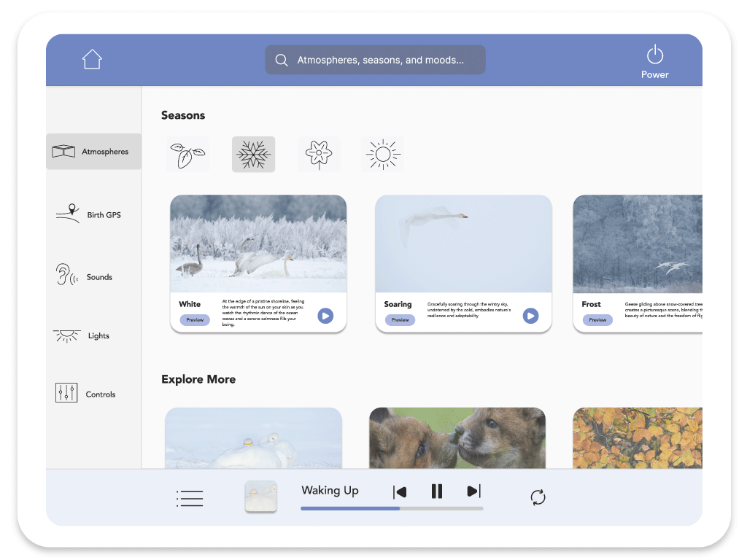This screenshot has width=747, height=560.
Task: Click the Waking Up progress bar
Action: coord(392,508)
